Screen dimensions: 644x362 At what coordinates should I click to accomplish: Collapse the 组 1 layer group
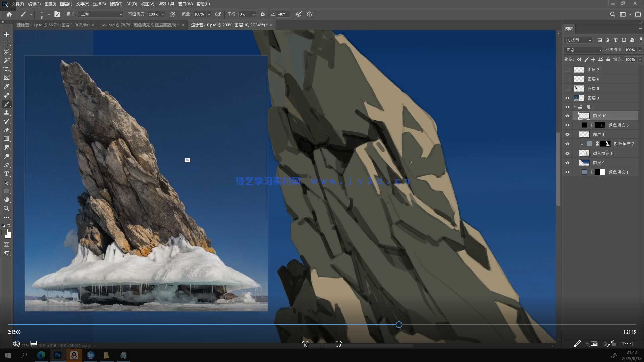tap(575, 107)
